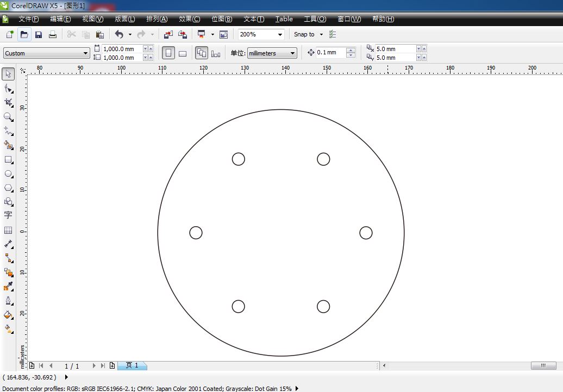Increase nudge distance with stepper arrow
The image size is (563, 392).
coord(352,50)
